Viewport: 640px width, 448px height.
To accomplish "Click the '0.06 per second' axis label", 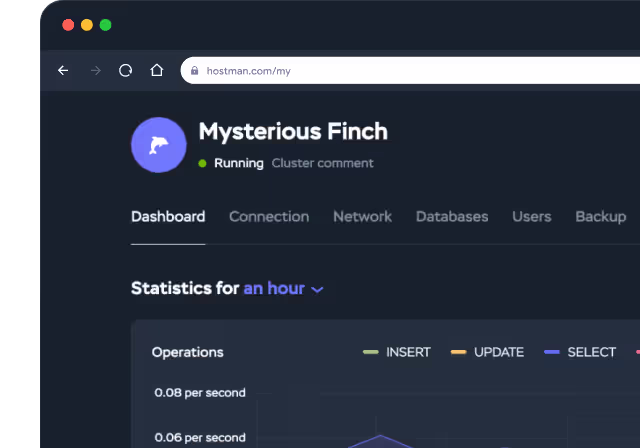I will (200, 438).
